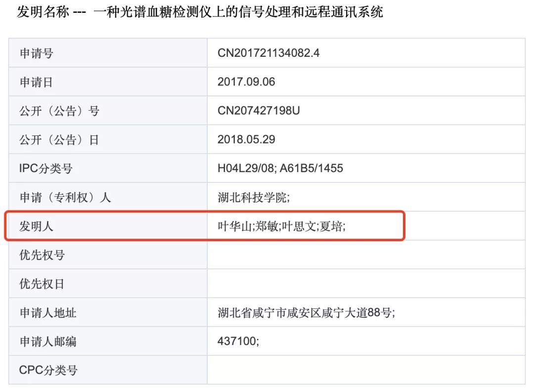Click the CPC分类号 label cell
The height and width of the screenshot is (392, 534).
[48, 370]
